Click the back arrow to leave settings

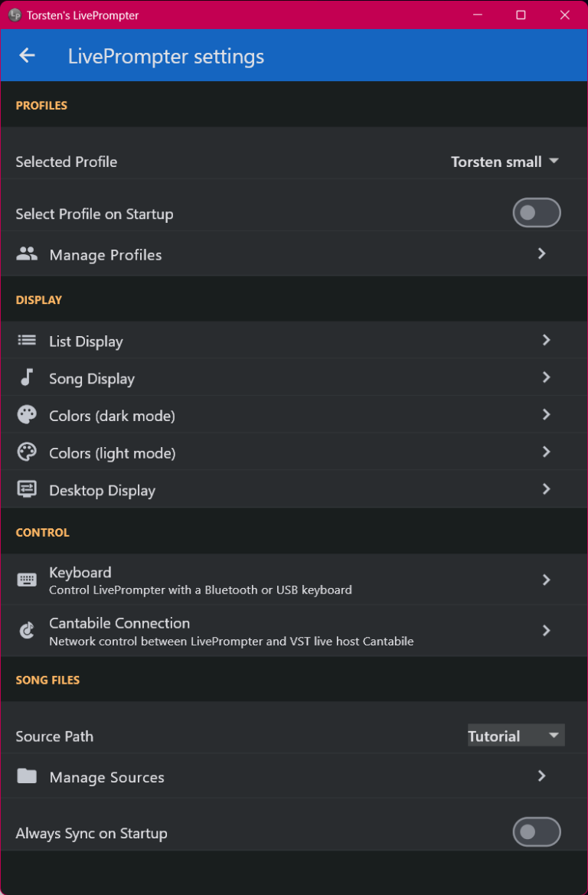[27, 54]
